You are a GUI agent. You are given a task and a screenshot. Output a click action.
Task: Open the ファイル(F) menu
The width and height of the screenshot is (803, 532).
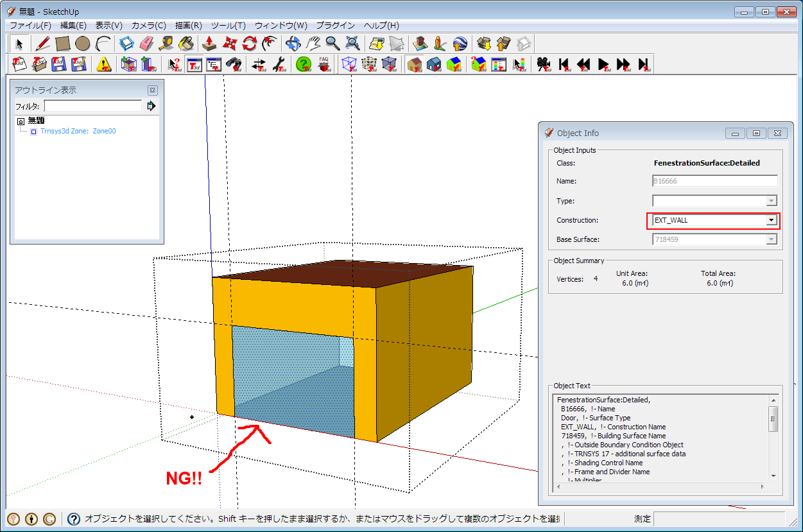coord(30,26)
